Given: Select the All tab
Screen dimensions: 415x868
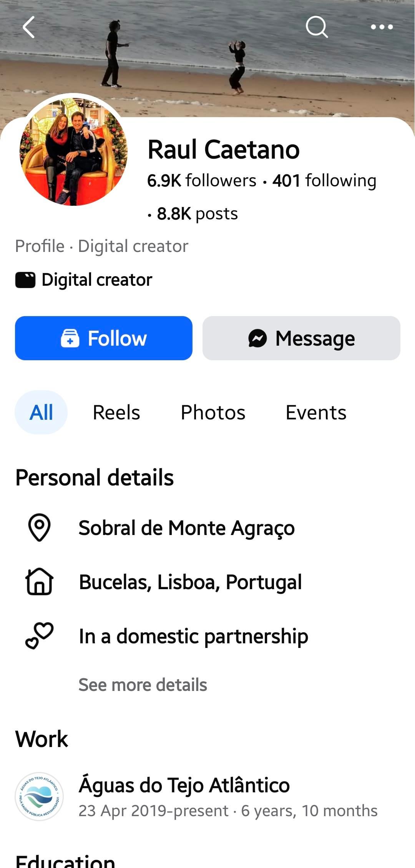Looking at the screenshot, I should tap(41, 412).
